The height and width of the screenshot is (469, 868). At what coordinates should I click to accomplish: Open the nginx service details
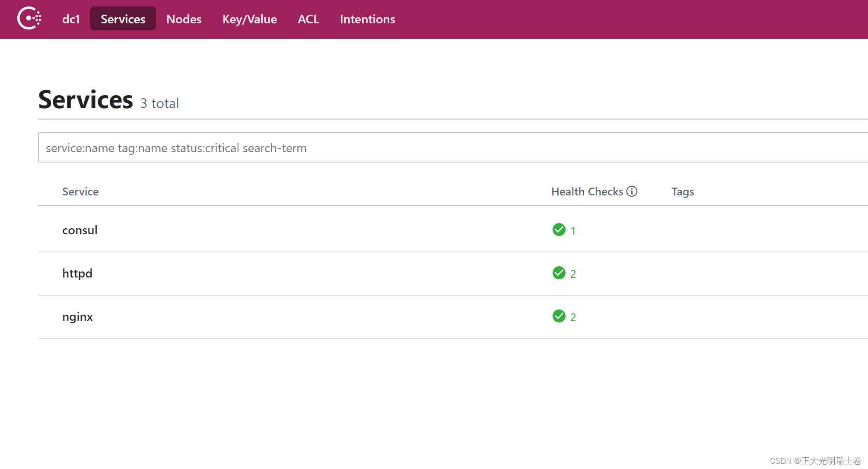tap(77, 316)
